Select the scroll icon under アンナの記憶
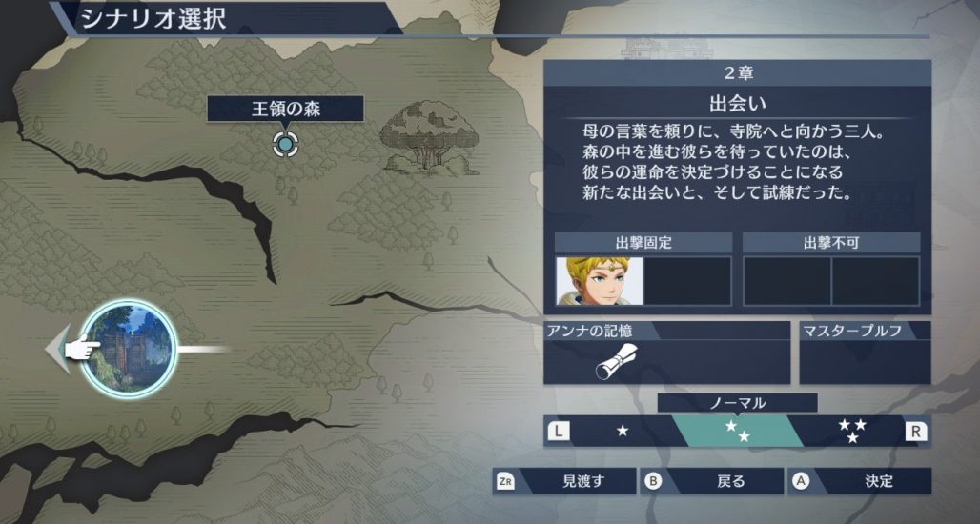The width and height of the screenshot is (980, 524). [x=615, y=362]
